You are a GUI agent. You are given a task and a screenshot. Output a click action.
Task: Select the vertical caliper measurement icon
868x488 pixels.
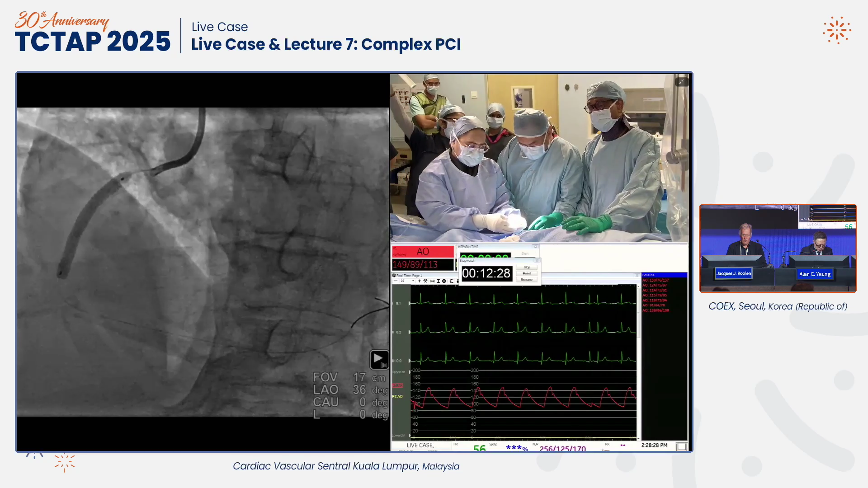pos(439,281)
